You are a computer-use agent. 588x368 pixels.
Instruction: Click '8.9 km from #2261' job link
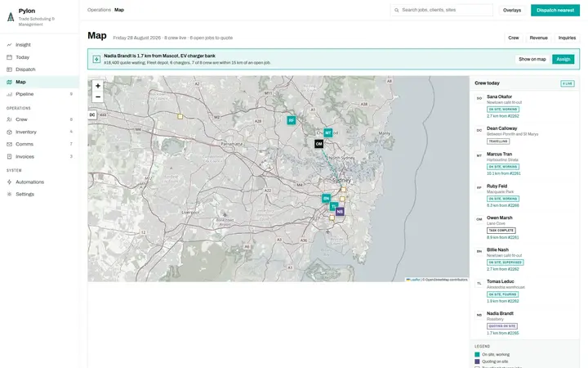pos(503,237)
